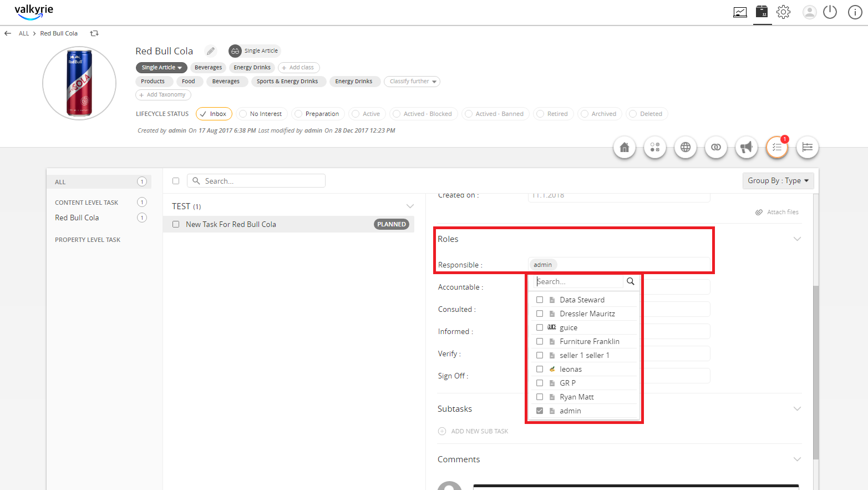Image resolution: width=868 pixels, height=490 pixels.
Task: Open the tasks checklist round button
Action: (777, 148)
